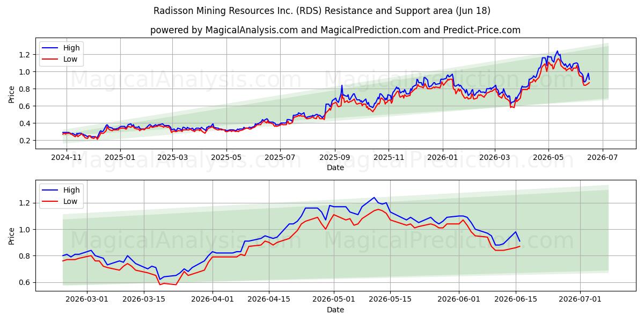Click the '2025-05' x-axis label
The image size is (644, 322).
click(226, 158)
